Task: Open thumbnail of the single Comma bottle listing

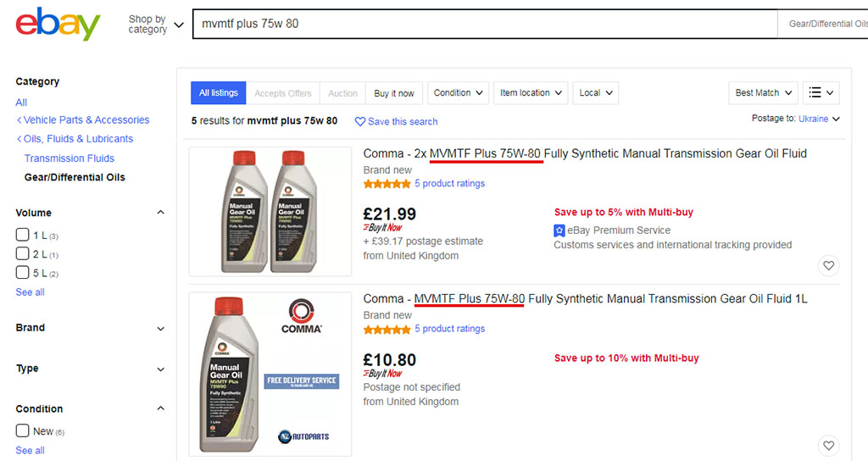Action: pyautogui.click(x=270, y=374)
